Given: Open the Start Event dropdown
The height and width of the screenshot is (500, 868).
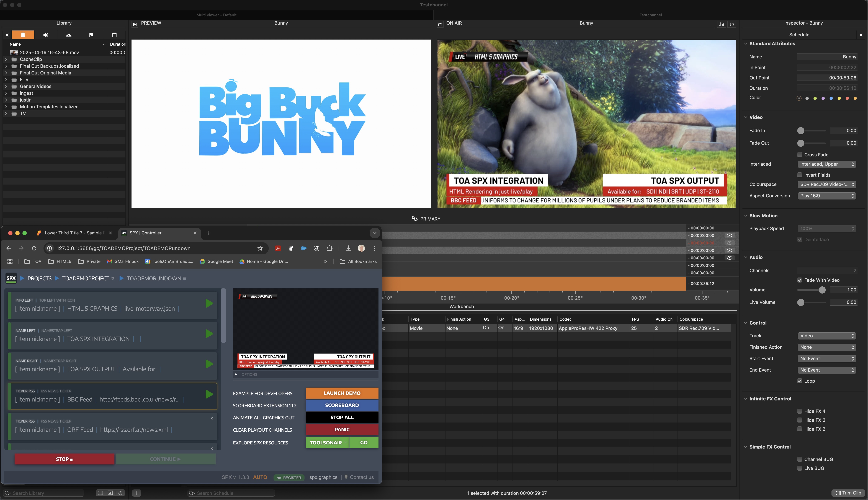Looking at the screenshot, I should point(827,359).
